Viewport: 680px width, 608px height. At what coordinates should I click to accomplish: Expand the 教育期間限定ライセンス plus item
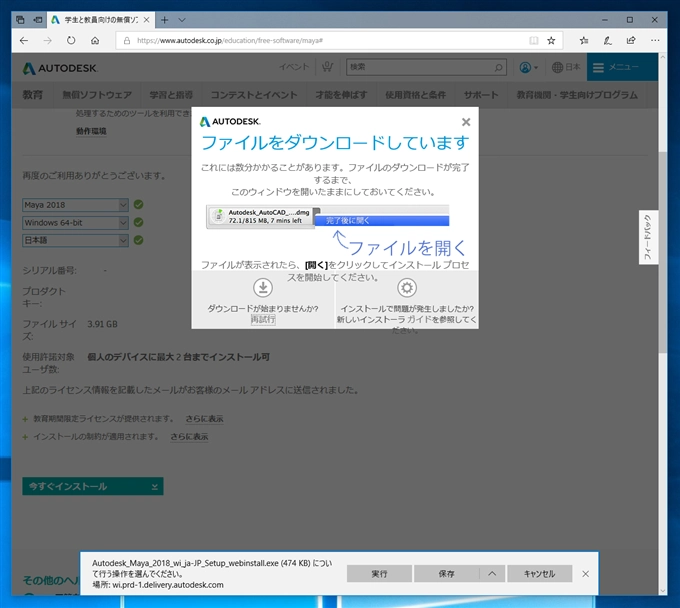click(25, 419)
